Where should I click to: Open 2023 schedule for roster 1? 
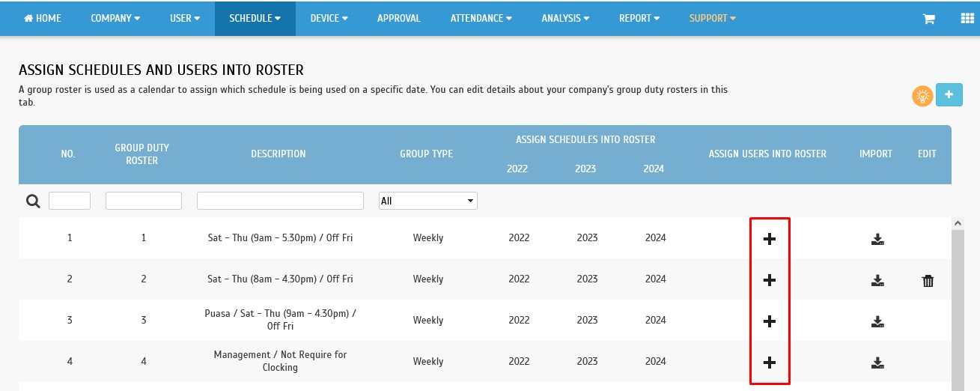(587, 238)
